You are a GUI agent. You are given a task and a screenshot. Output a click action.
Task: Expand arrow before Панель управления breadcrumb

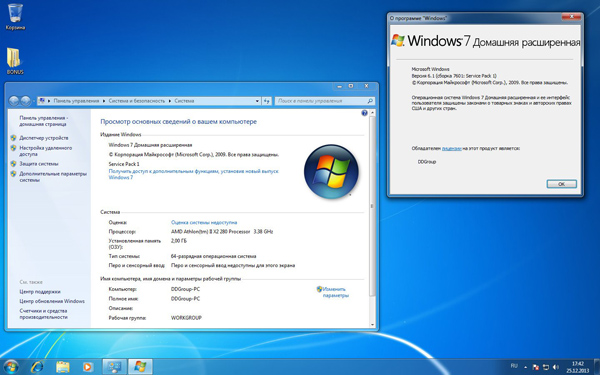click(x=49, y=101)
